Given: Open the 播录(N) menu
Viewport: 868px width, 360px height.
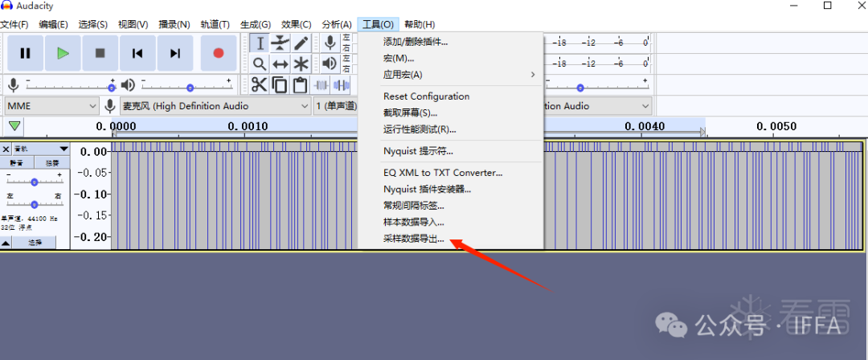Looking at the screenshot, I should [174, 24].
